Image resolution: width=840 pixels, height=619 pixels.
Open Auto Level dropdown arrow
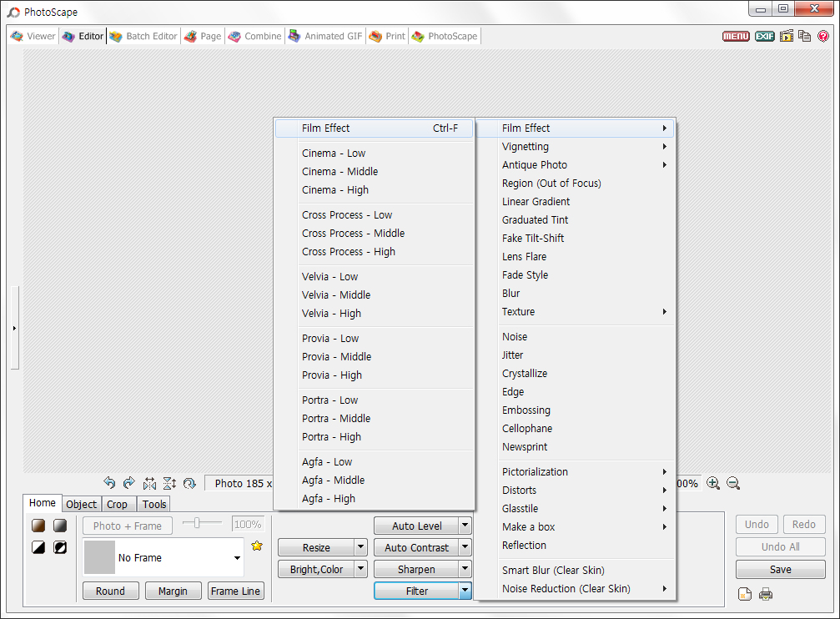tap(465, 526)
